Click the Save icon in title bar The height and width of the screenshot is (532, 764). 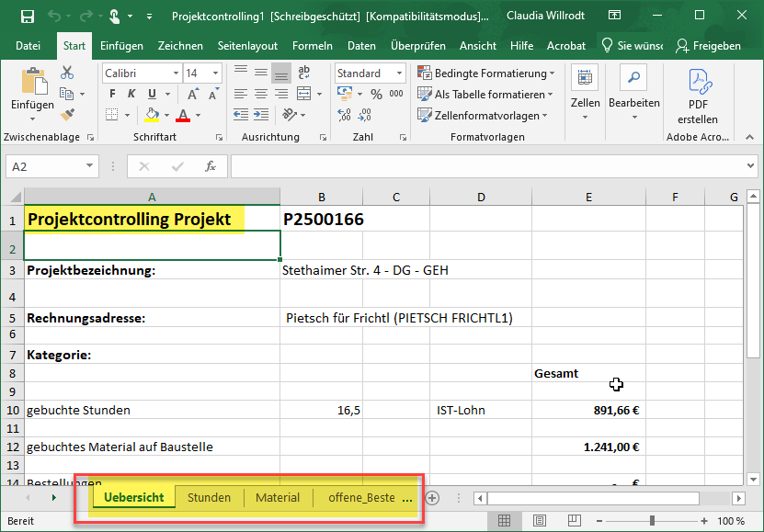click(28, 17)
